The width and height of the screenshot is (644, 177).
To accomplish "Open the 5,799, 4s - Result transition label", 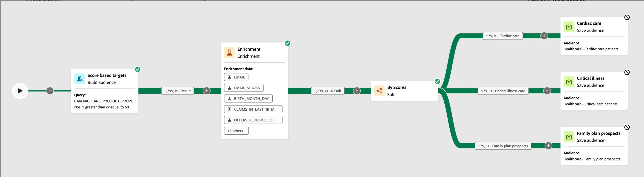I will 328,91.
